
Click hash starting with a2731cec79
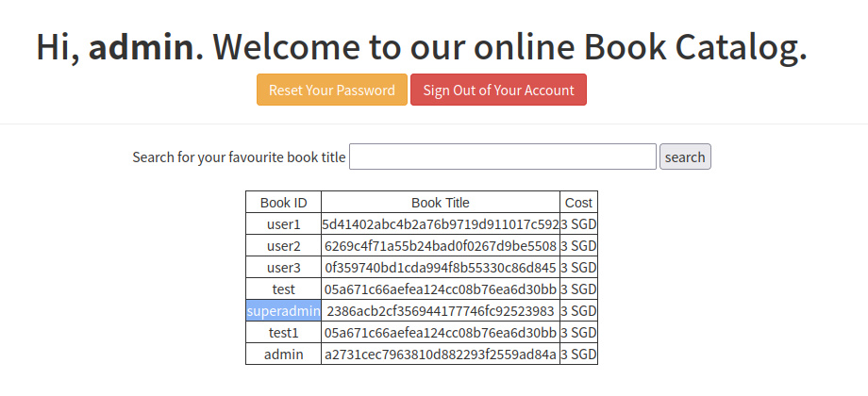coord(440,355)
